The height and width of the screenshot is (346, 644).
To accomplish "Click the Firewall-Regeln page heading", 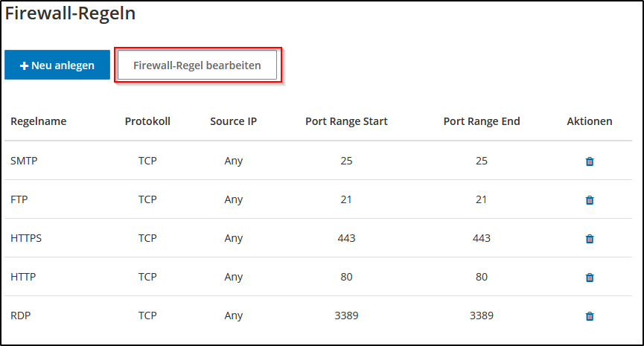I will 70,13.
